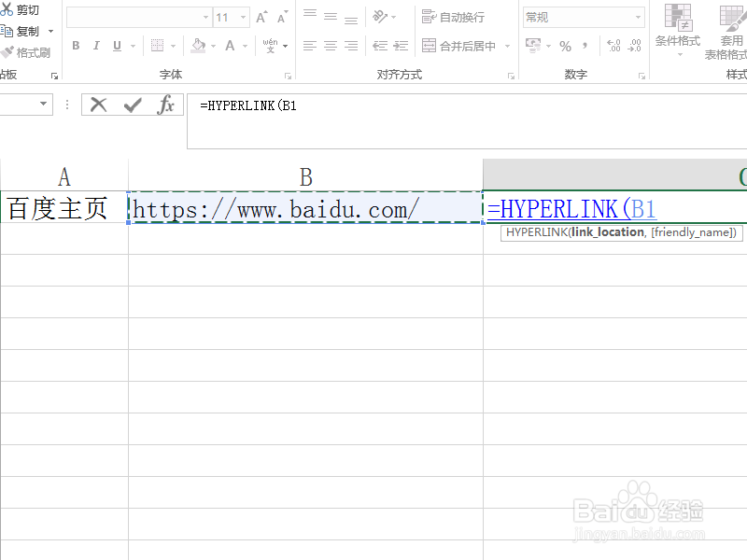Screen dimensions: 747x560
Task: Open Format as Table (套用表格格式)
Action: tap(727, 32)
